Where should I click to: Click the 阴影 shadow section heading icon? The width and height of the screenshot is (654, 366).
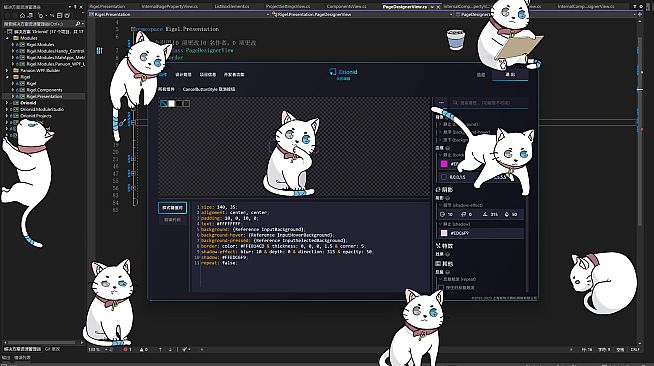pyautogui.click(x=438, y=190)
